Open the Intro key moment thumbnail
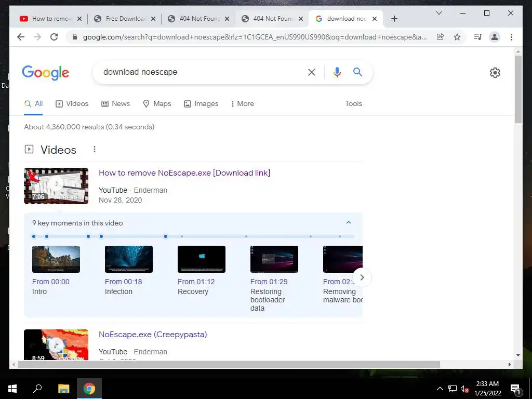This screenshot has width=532, height=399. point(56,259)
